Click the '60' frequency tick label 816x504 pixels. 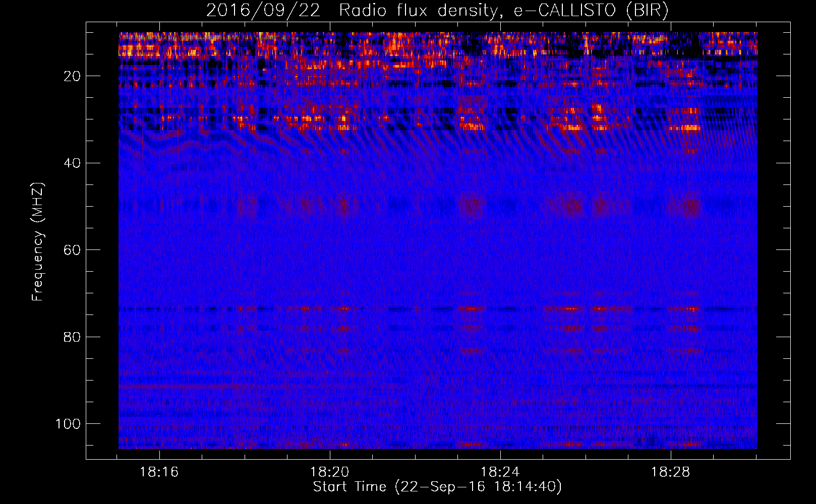click(x=72, y=250)
